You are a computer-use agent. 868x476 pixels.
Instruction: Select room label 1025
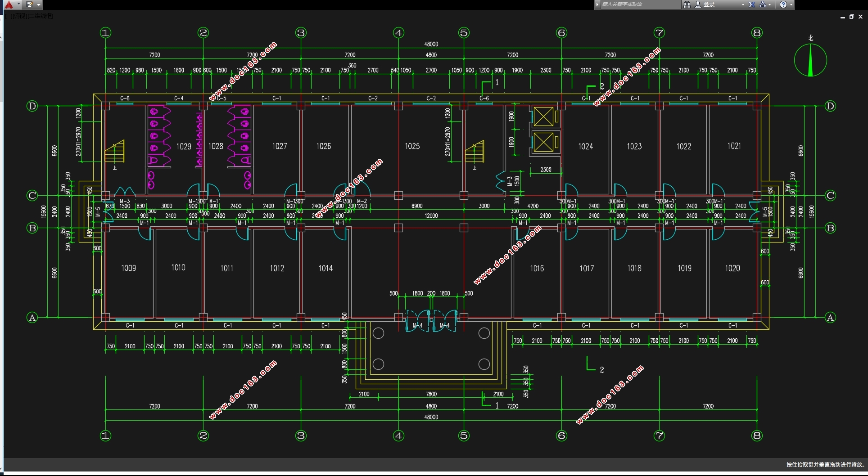click(412, 146)
